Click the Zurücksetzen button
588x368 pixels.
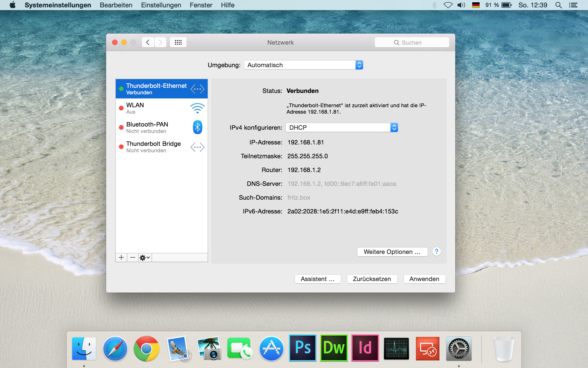click(x=372, y=279)
